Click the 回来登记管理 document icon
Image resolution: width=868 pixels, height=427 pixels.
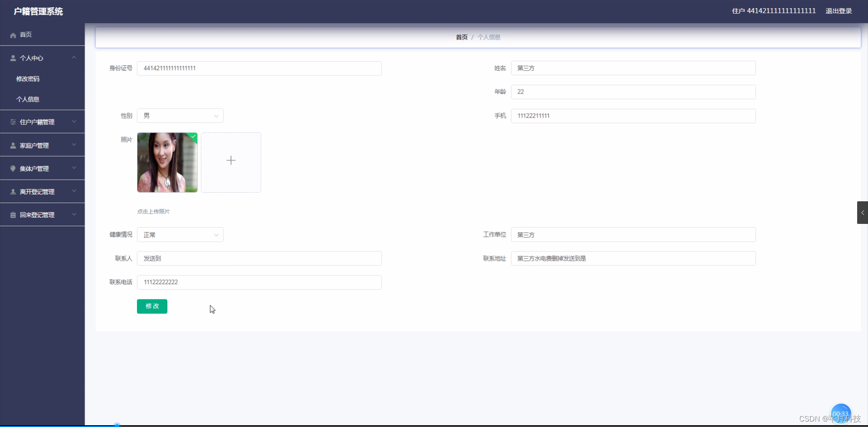13,214
